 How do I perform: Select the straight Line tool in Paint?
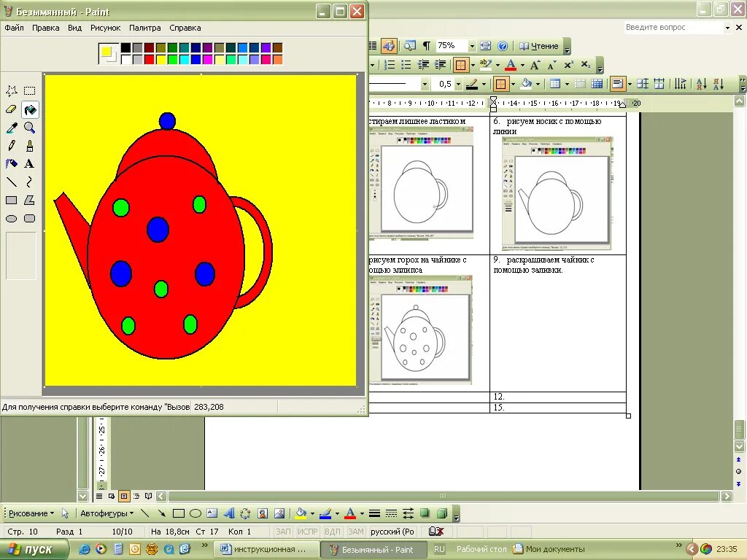click(12, 182)
